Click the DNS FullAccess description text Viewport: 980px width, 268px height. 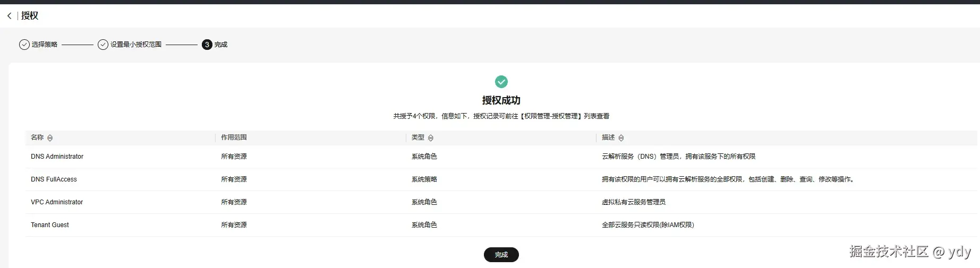pyautogui.click(x=729, y=179)
